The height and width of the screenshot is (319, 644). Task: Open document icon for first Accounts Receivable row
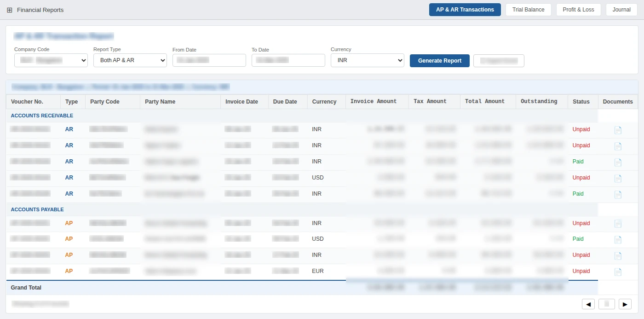tap(618, 130)
